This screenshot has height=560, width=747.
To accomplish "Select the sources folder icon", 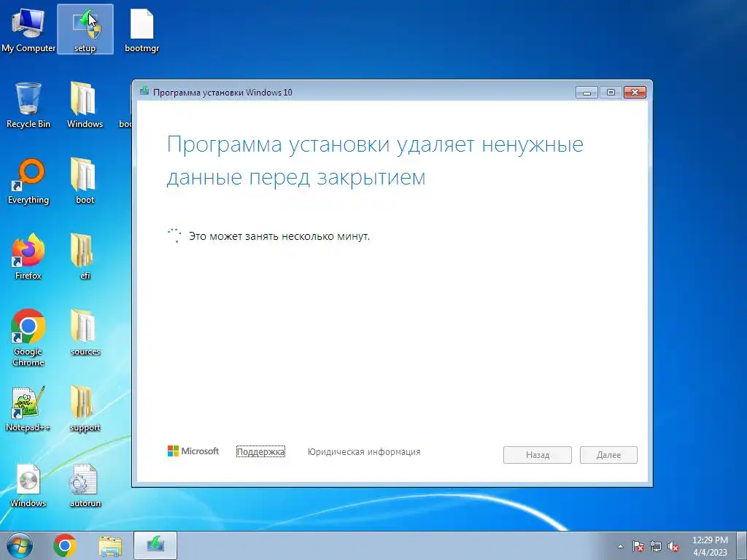I will [x=85, y=332].
